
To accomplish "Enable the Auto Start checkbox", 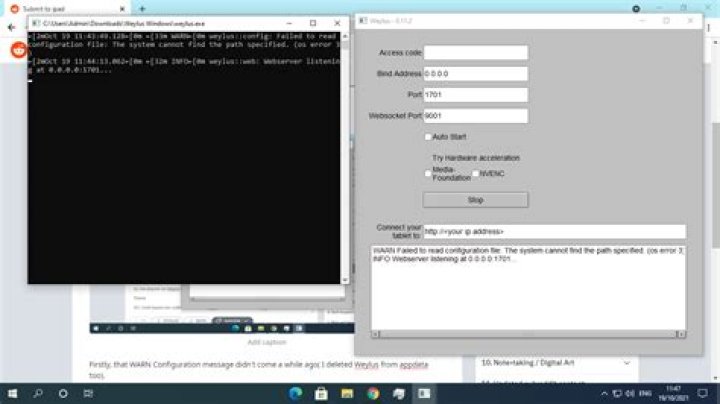I will click(428, 137).
